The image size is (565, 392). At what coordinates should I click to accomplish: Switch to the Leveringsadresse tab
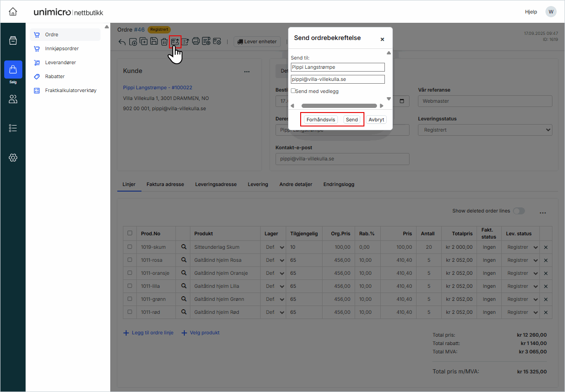coord(215,184)
